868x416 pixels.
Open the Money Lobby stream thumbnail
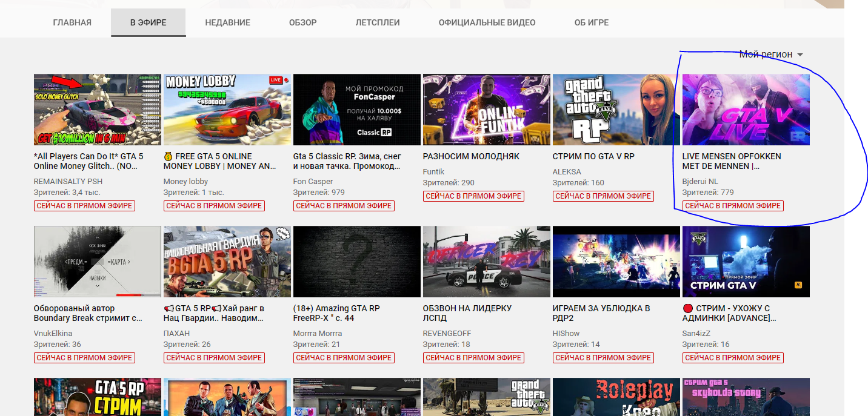227,110
